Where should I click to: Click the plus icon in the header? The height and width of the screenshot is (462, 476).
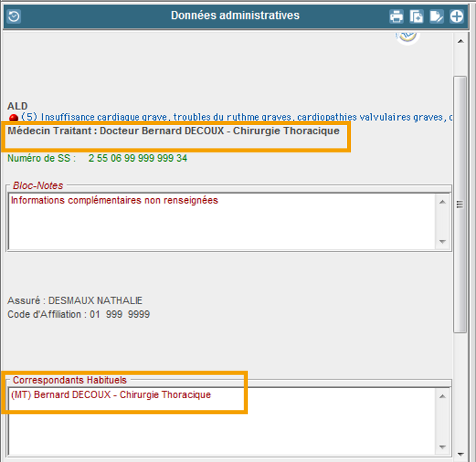click(457, 17)
